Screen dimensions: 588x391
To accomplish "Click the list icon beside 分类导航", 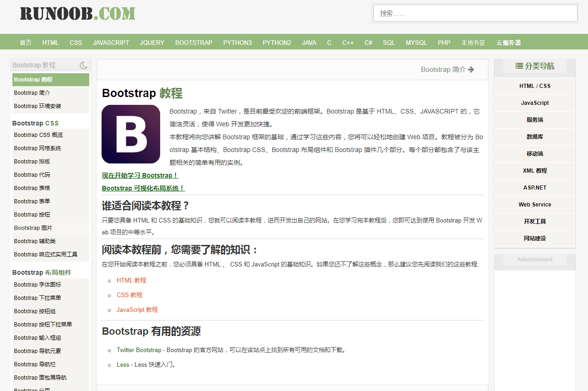I will (x=519, y=66).
